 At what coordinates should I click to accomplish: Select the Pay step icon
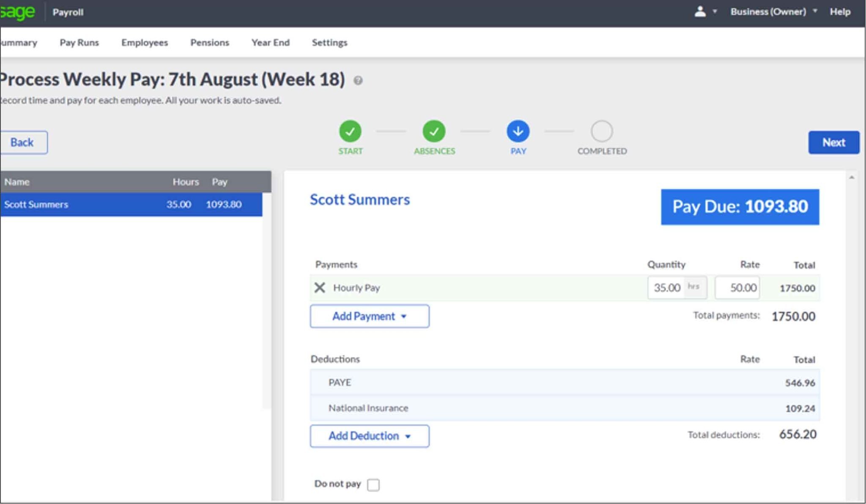[x=518, y=131]
